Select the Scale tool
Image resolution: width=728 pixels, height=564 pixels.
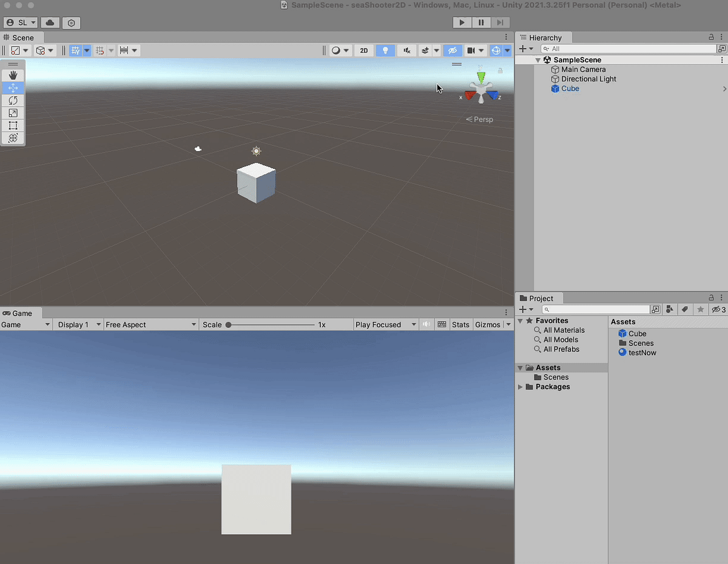13,113
